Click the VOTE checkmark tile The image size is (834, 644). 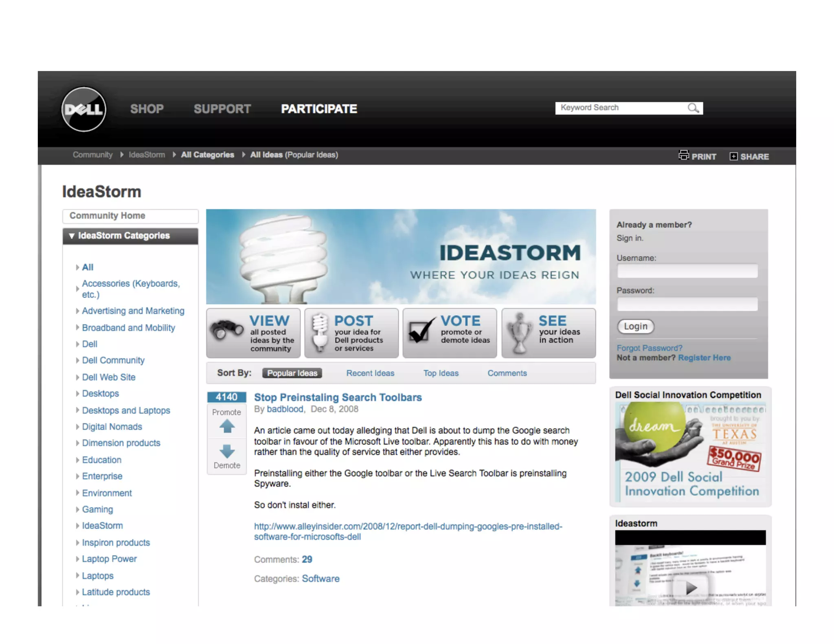coord(450,333)
